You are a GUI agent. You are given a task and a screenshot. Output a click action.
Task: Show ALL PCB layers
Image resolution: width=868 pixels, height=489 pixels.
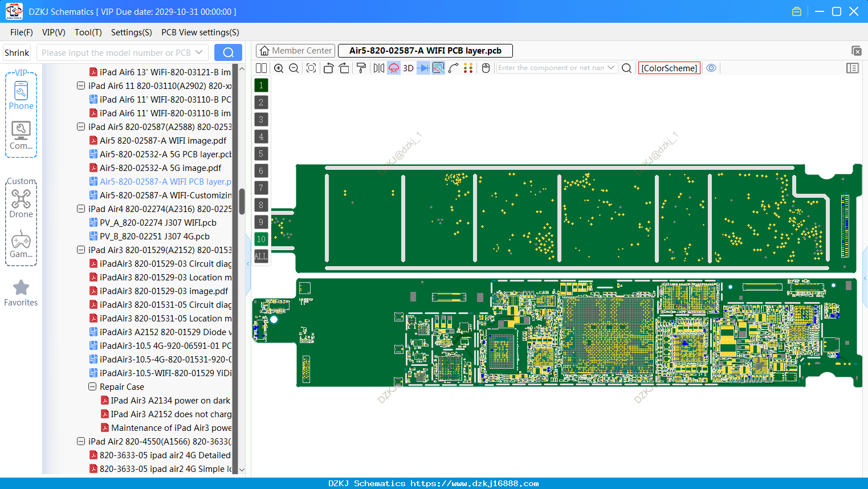tap(261, 256)
